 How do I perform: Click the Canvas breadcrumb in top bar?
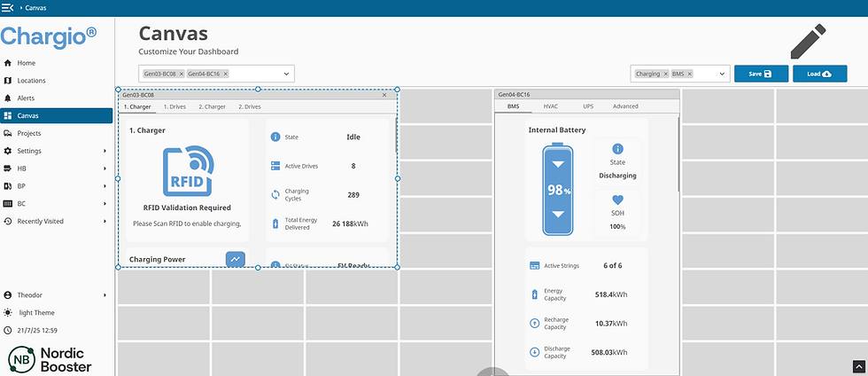[x=36, y=8]
